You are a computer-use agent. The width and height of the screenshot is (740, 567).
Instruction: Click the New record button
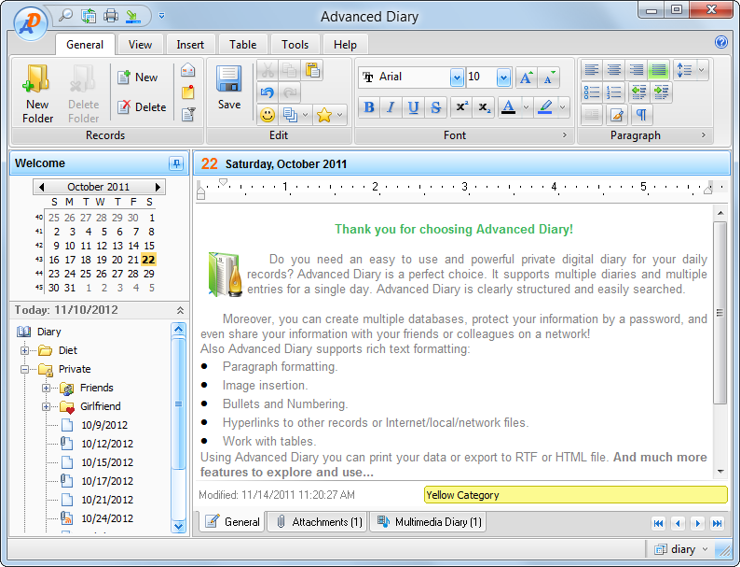tap(138, 77)
